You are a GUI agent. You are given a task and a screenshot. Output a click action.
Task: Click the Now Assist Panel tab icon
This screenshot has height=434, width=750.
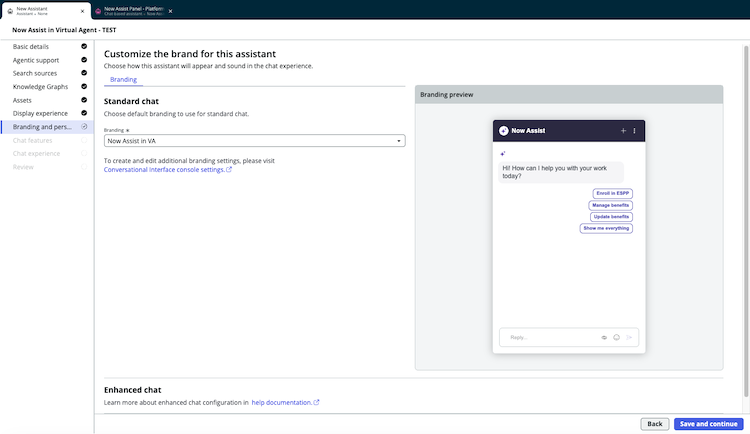point(98,11)
